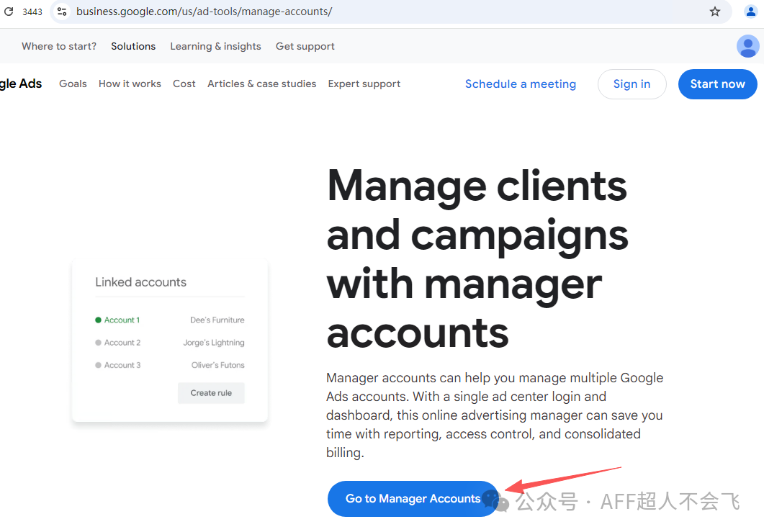Image resolution: width=764 pixels, height=532 pixels.
Task: Select Account 2 row
Action: click(169, 343)
